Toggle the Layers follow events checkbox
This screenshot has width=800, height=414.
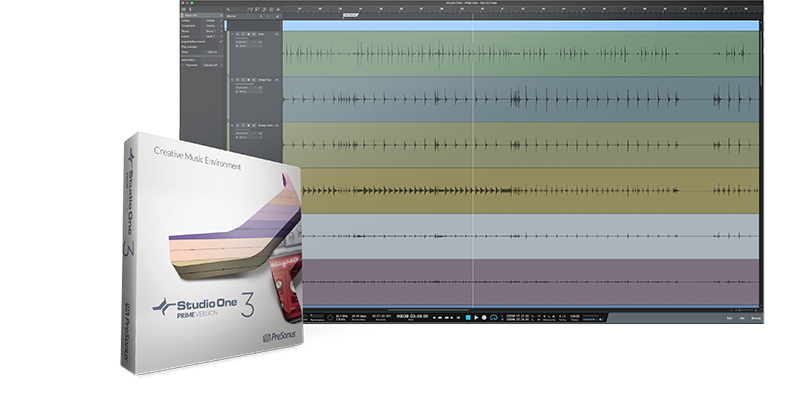(x=221, y=41)
